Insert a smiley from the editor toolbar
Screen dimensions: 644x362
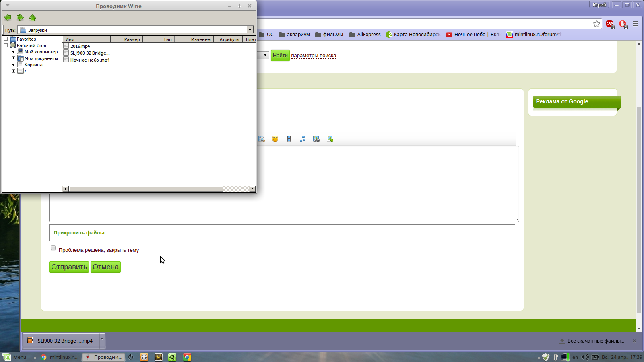(x=275, y=139)
